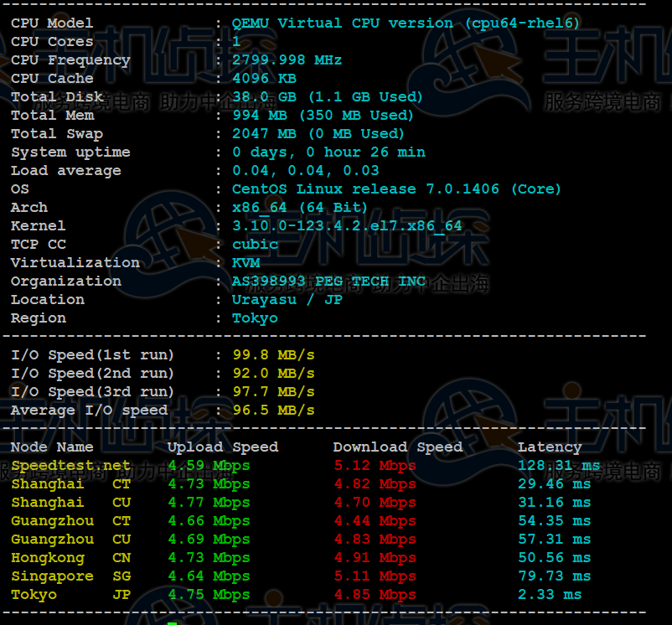This screenshot has width=672, height=625.
Task: Click the CPU Model value QEMU Virtual CPU
Action: [x=306, y=23]
